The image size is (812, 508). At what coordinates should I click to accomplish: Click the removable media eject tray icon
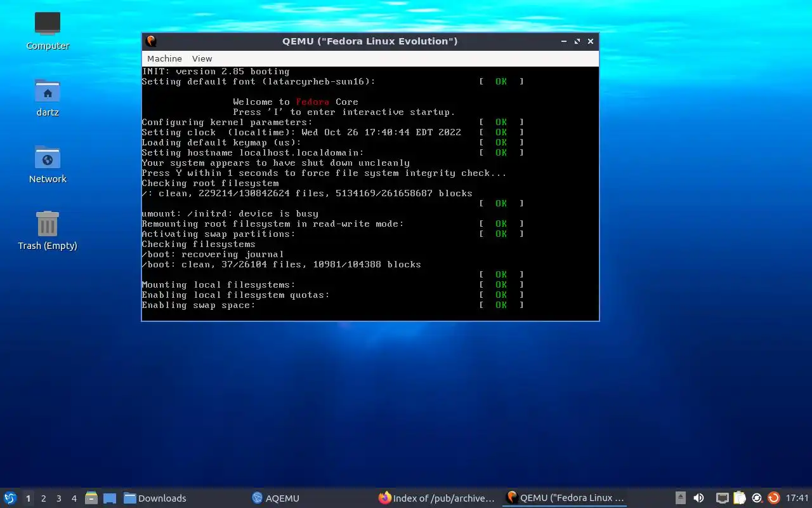[681, 498]
